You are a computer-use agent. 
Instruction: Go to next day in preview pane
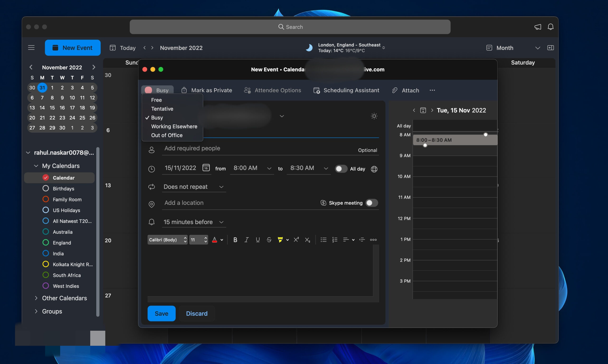click(432, 110)
